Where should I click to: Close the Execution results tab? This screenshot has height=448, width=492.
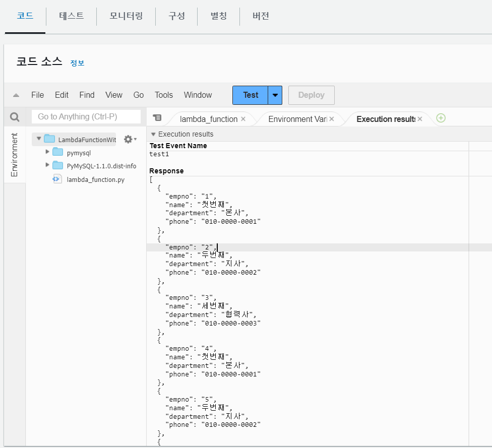(x=420, y=119)
